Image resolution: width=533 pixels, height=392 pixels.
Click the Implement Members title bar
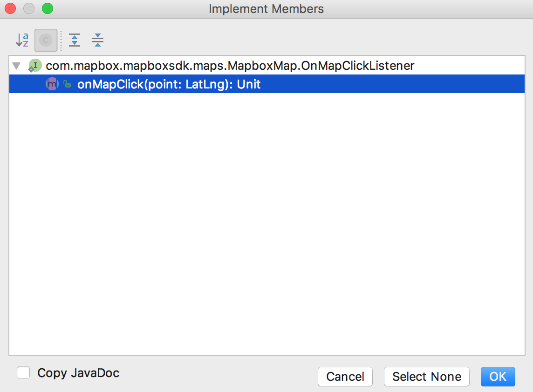pos(266,9)
